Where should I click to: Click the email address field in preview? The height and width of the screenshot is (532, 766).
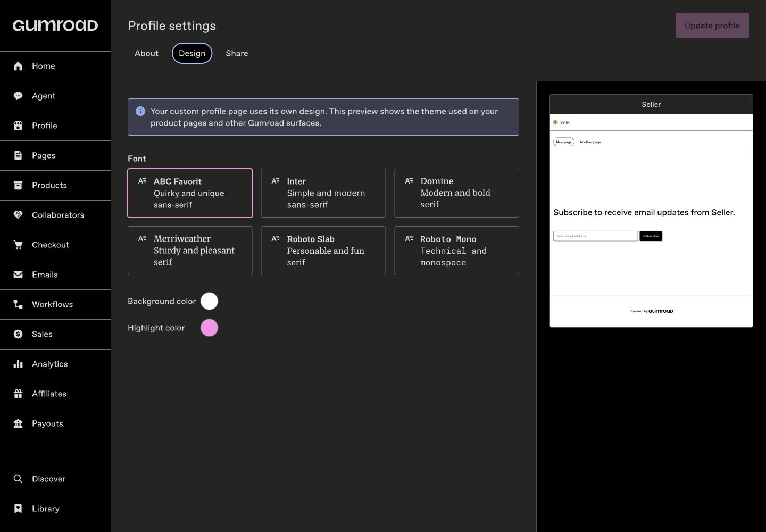coord(595,236)
